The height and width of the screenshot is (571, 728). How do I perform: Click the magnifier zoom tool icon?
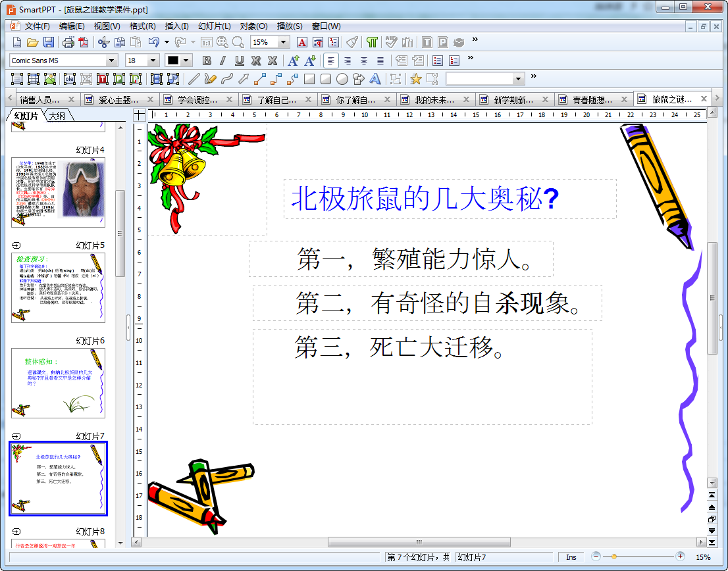point(238,43)
